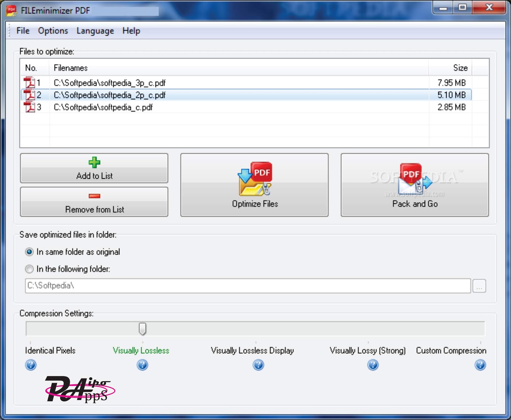Image resolution: width=511 pixels, height=420 pixels.
Task: Click PDF icon of row 2
Action: pos(29,95)
